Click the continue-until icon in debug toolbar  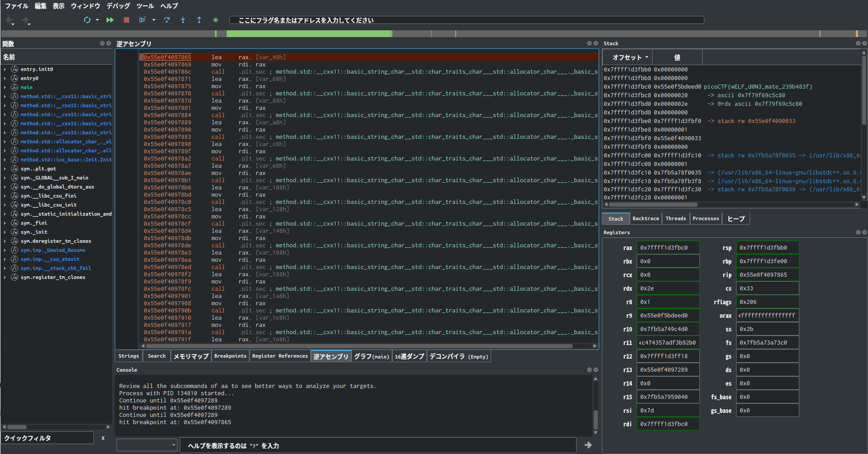pos(142,20)
